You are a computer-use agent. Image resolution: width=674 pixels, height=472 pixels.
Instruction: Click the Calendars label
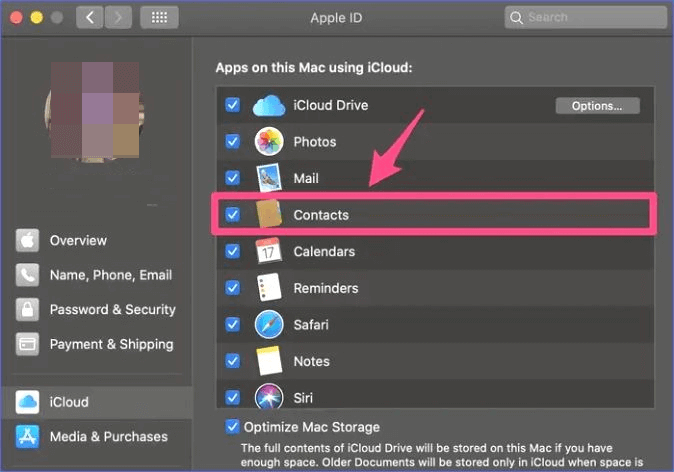coord(324,251)
